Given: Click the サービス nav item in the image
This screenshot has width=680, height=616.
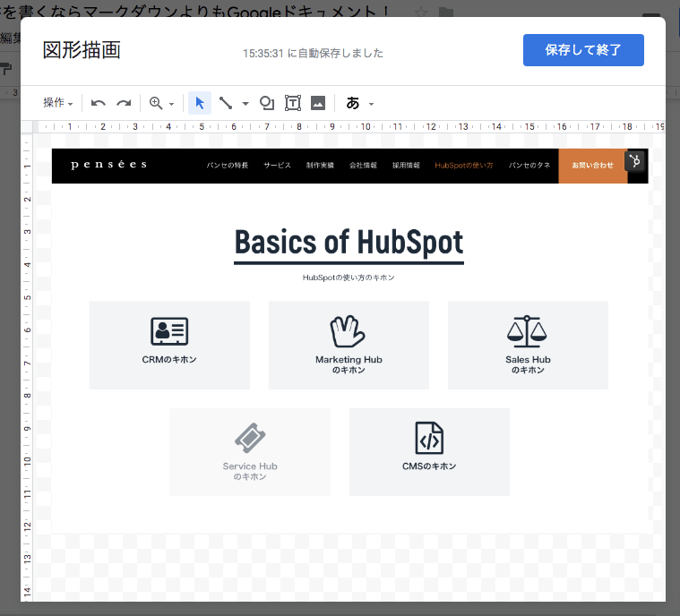Looking at the screenshot, I should point(277,166).
